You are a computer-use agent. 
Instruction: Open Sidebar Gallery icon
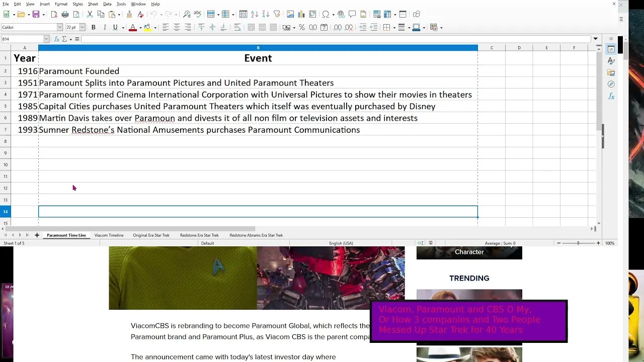[x=611, y=72]
